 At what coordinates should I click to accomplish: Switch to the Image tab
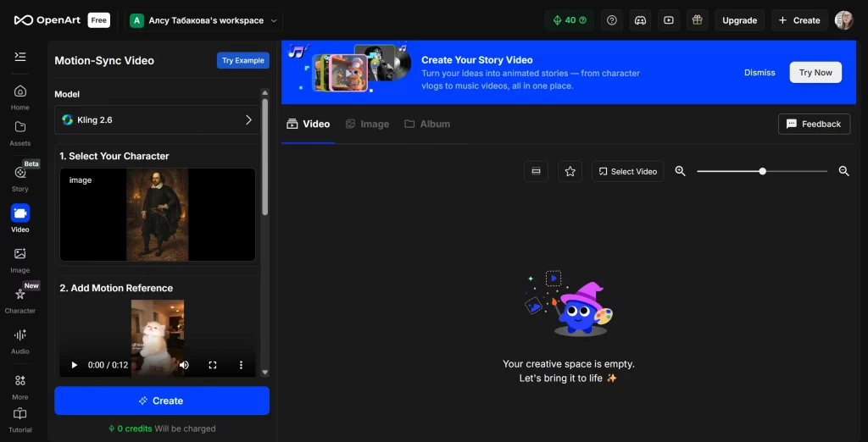coord(367,124)
